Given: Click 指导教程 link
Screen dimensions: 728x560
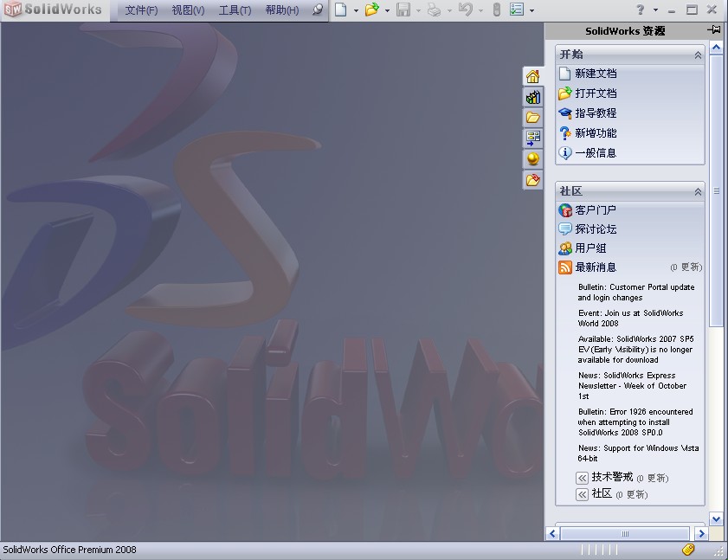Looking at the screenshot, I should coord(596,113).
